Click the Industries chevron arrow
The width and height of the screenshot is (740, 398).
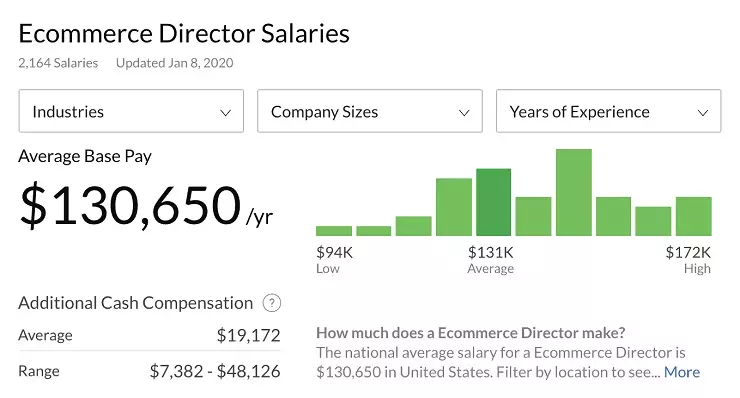[226, 113]
